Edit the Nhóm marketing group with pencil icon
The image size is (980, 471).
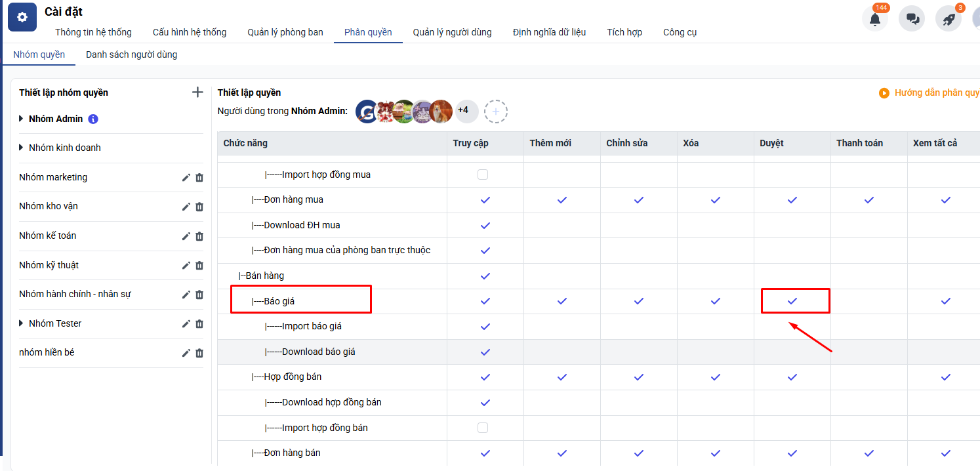[186, 178]
